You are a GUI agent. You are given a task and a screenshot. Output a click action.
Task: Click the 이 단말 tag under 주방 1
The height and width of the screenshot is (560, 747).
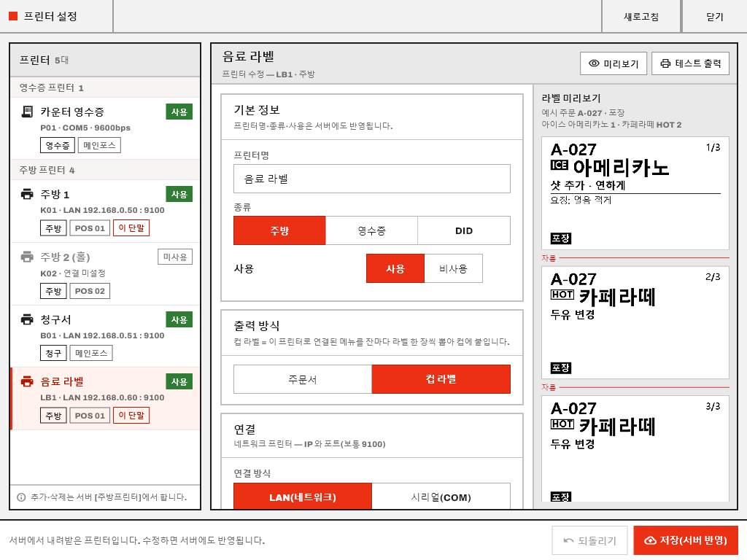(x=131, y=228)
